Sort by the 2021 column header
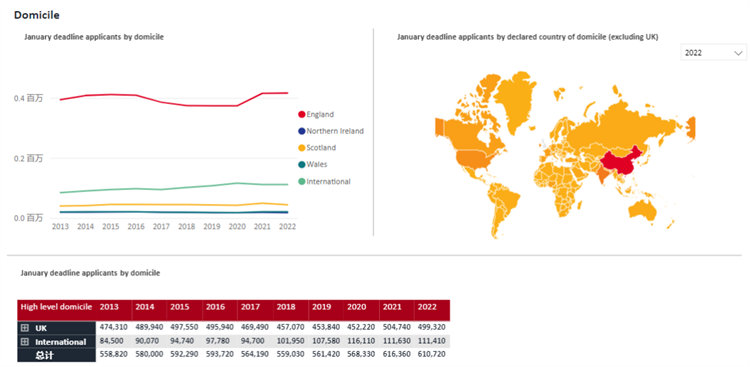Screen dimensions: 750x367 pos(392,307)
